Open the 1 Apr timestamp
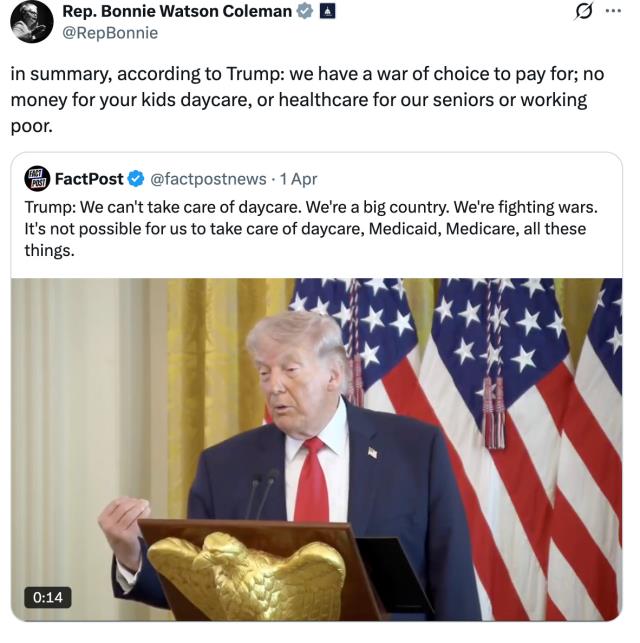Image resolution: width=640 pixels, height=643 pixels. 298,179
